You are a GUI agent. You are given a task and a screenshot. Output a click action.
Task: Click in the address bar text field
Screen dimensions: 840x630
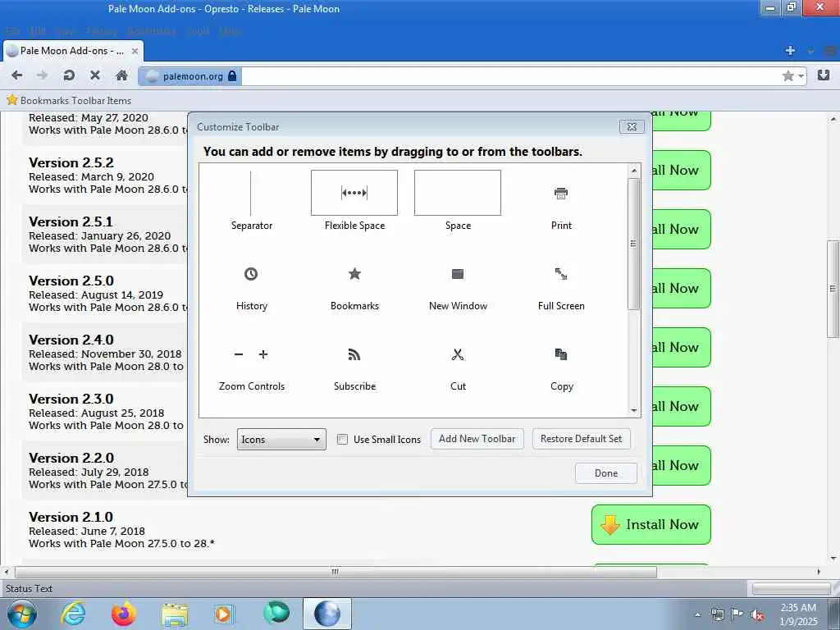pos(512,76)
